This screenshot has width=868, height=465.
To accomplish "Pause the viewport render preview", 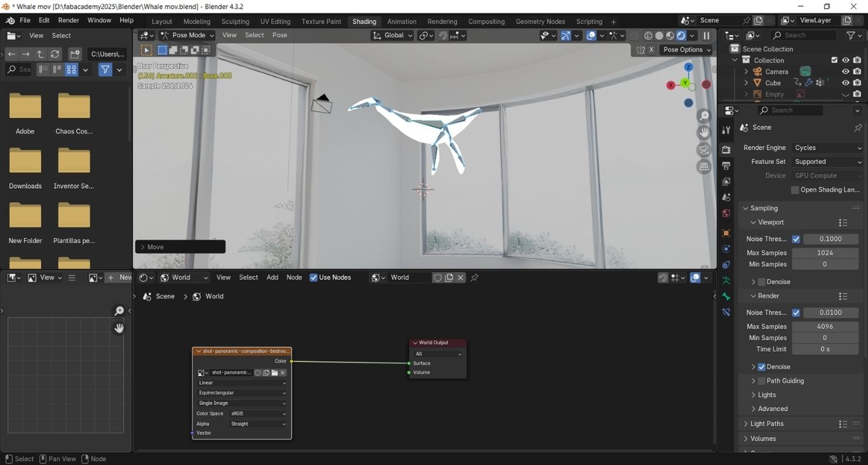I will coord(706,36).
